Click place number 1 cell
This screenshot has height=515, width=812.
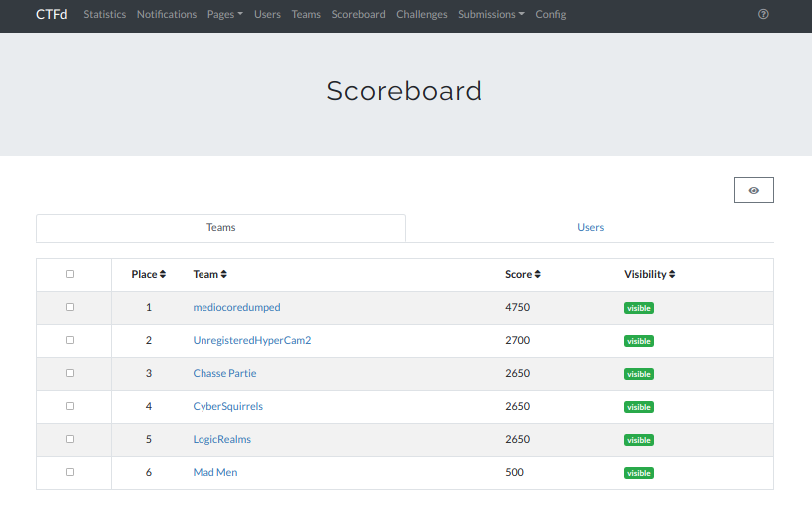point(148,307)
